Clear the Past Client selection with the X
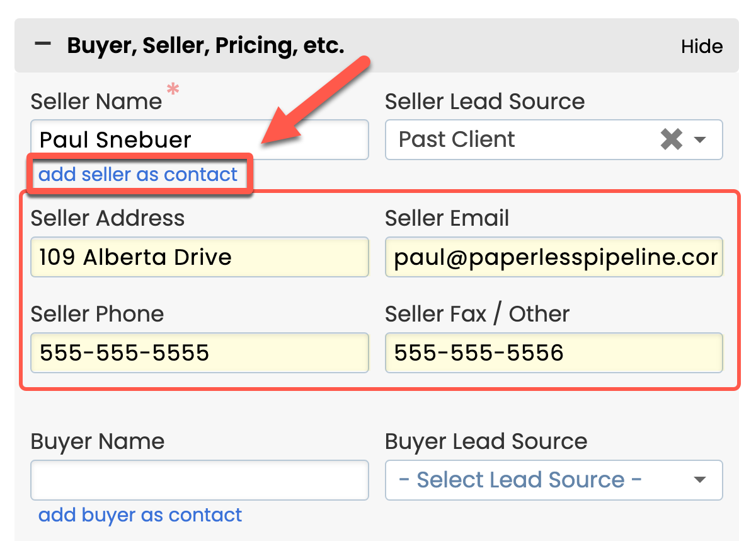 coord(672,139)
